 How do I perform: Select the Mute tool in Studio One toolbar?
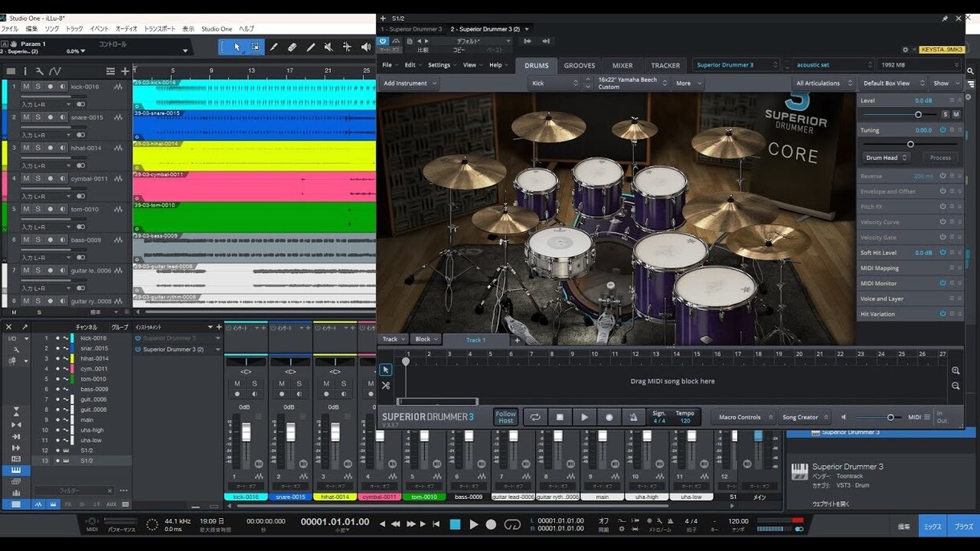(329, 47)
